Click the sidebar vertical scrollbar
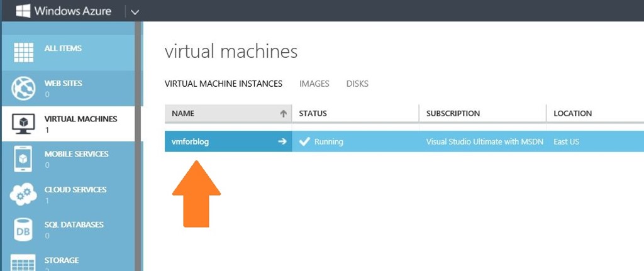The height and width of the screenshot is (271, 644). coord(138,146)
